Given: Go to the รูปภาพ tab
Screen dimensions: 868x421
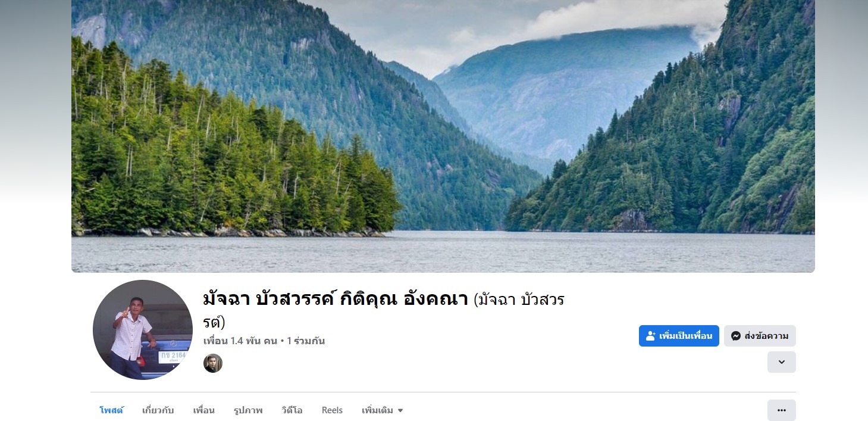Looking at the screenshot, I should [x=248, y=410].
